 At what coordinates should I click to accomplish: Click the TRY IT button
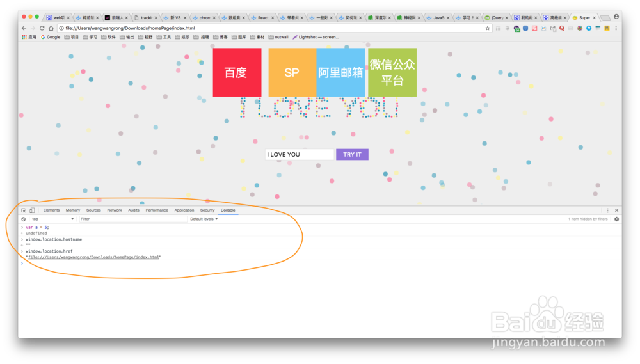point(352,155)
